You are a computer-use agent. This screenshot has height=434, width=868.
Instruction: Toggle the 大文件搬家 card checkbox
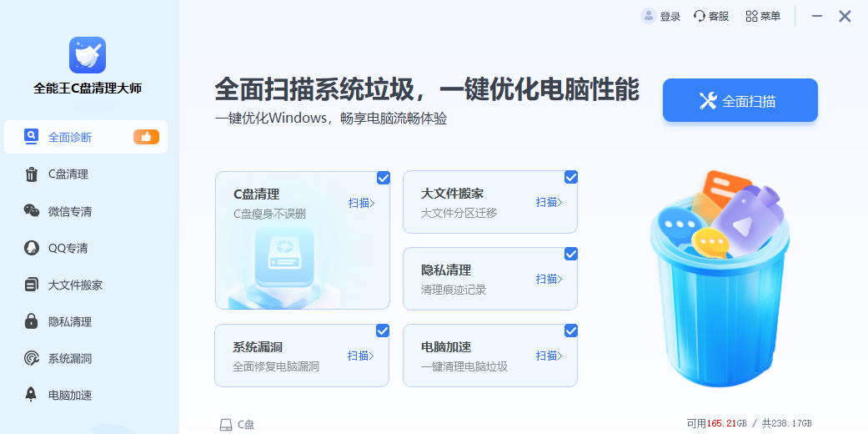click(571, 177)
